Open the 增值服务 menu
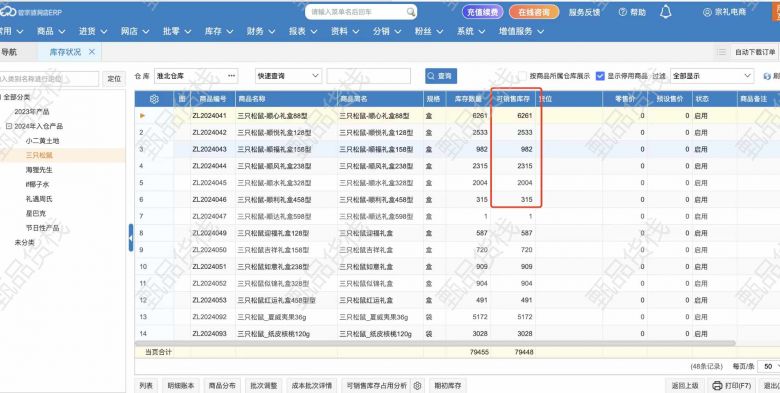Viewport: 780px width, 393px height. (x=521, y=31)
